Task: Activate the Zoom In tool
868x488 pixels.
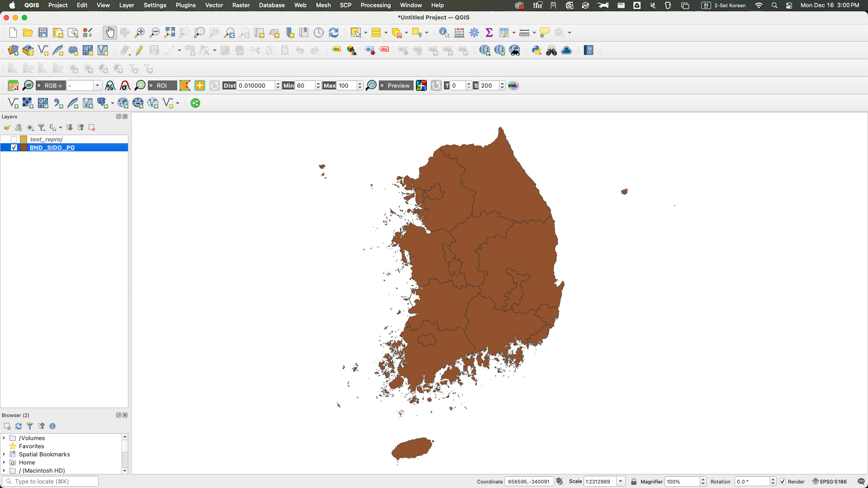Action: [140, 32]
